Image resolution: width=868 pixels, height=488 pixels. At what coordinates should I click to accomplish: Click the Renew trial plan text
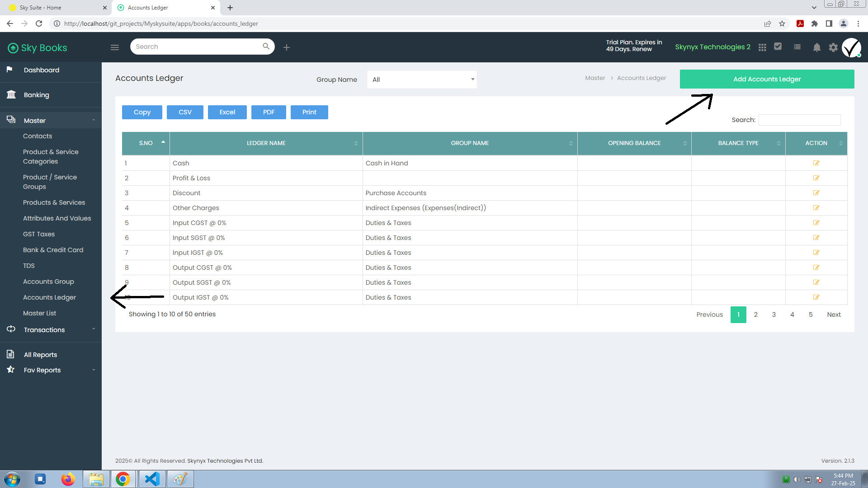pos(642,49)
